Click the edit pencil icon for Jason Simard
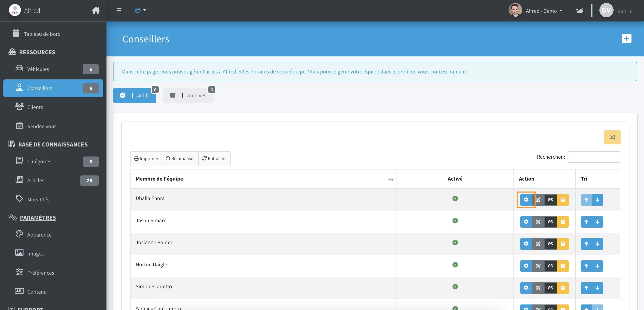 [x=538, y=222]
